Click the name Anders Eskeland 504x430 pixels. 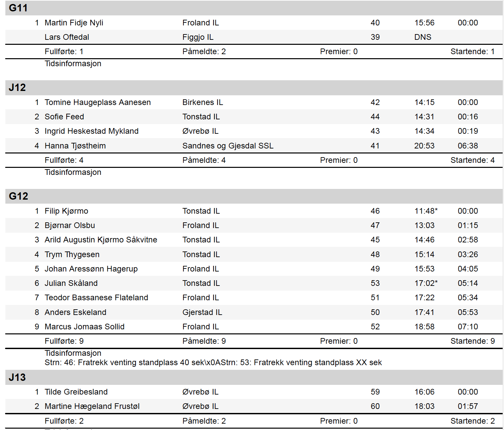pos(76,312)
